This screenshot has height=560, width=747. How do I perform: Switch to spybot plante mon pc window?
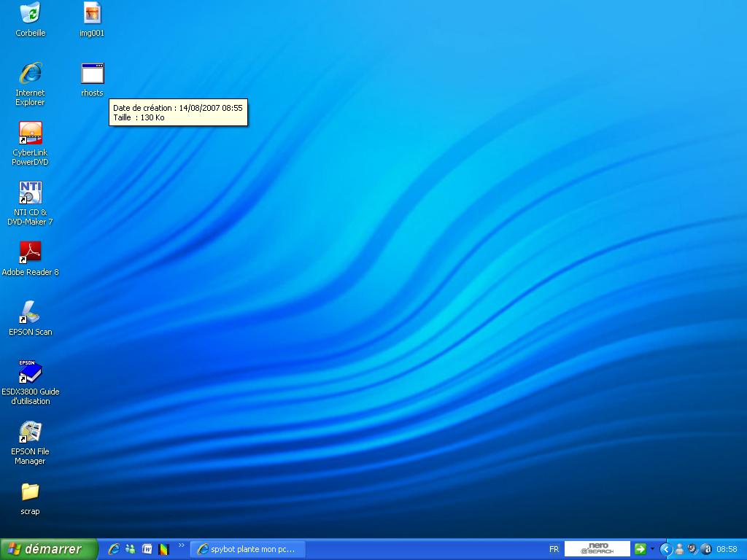[x=248, y=549]
